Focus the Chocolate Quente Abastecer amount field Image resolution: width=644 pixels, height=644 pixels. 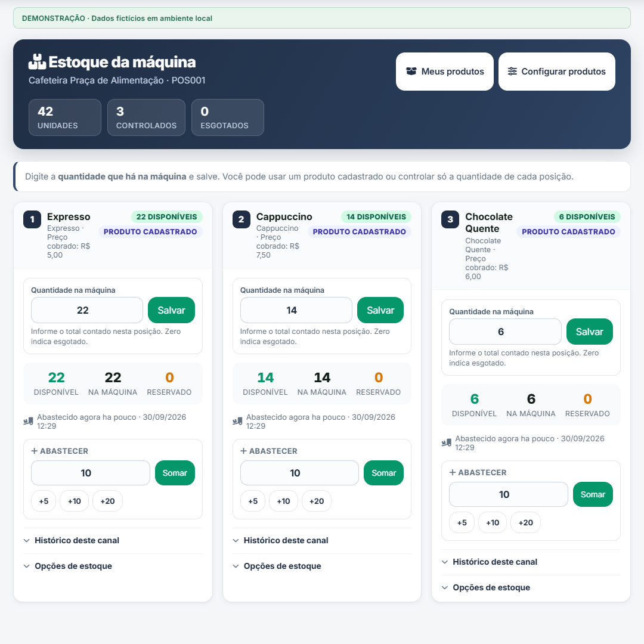[x=509, y=494]
